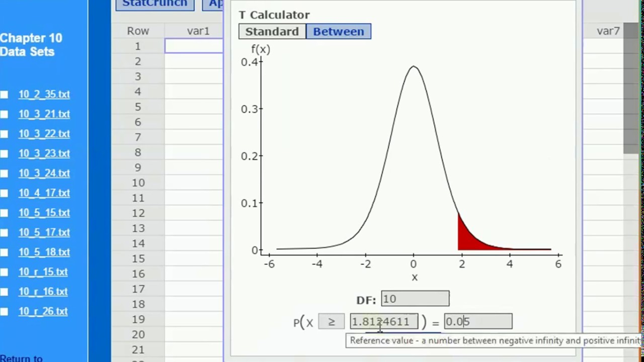Click the reference value field showing 1.8124611

pyautogui.click(x=384, y=322)
